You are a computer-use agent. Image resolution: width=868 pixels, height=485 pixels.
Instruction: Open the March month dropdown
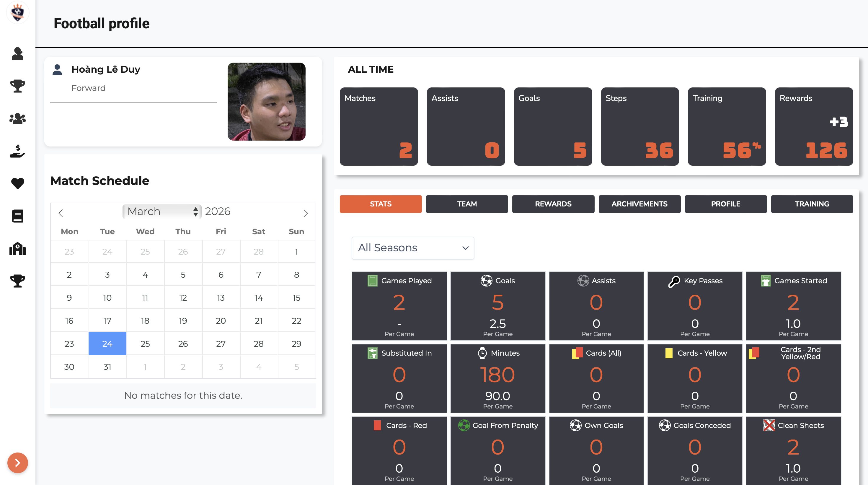[x=162, y=211]
